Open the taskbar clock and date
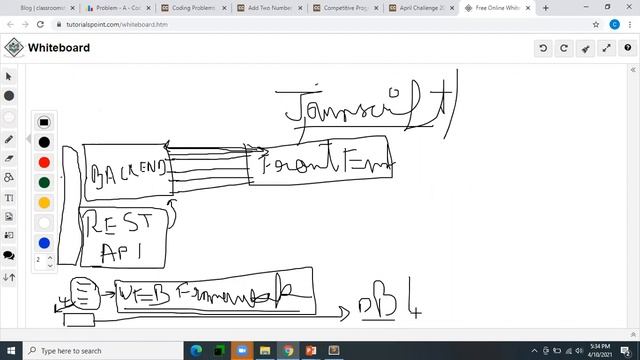This screenshot has height=360, width=640. [x=600, y=351]
